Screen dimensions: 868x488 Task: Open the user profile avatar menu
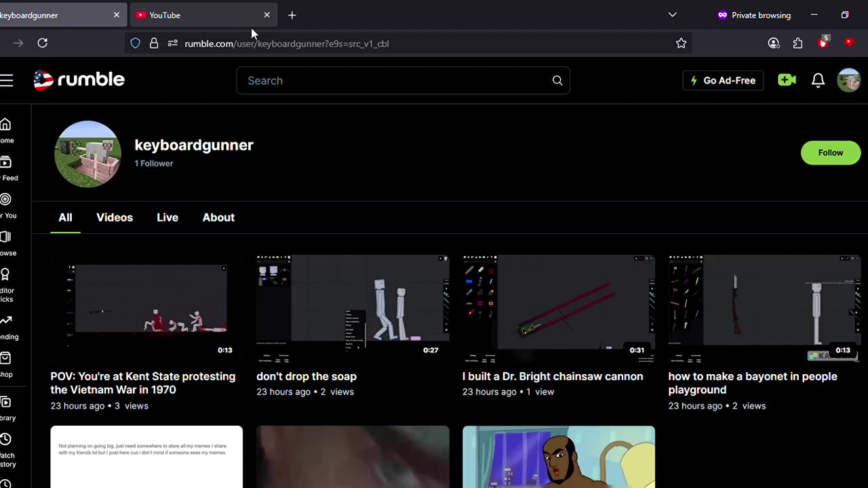coord(848,80)
